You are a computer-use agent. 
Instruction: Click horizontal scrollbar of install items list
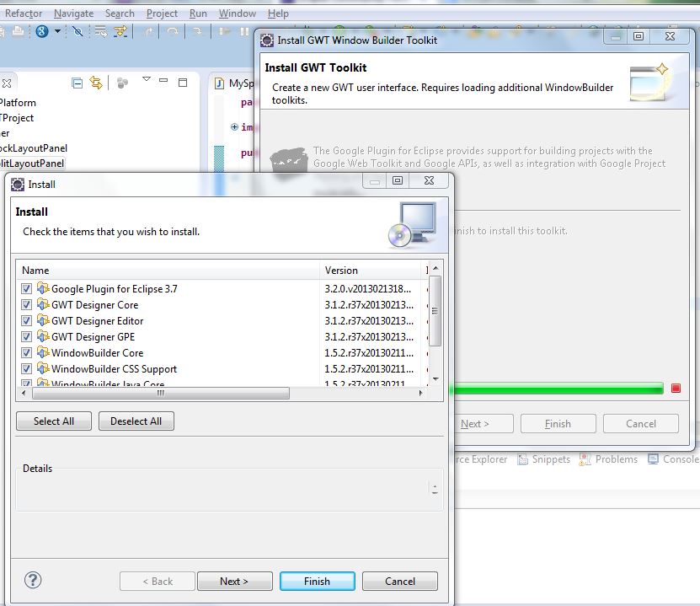click(161, 393)
